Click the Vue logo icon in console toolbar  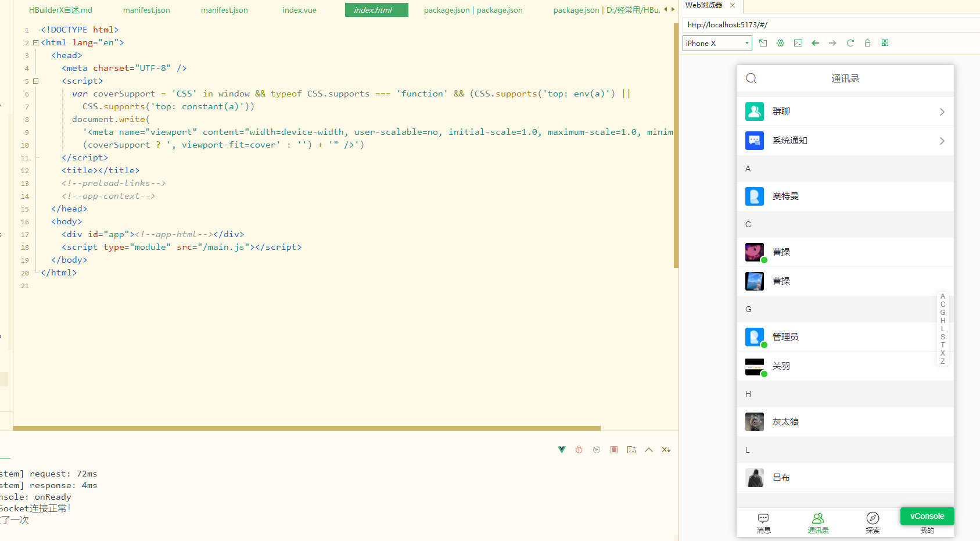tap(562, 450)
